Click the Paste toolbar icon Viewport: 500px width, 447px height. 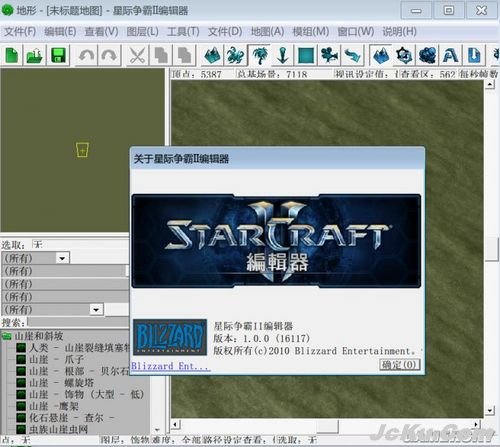coord(184,55)
